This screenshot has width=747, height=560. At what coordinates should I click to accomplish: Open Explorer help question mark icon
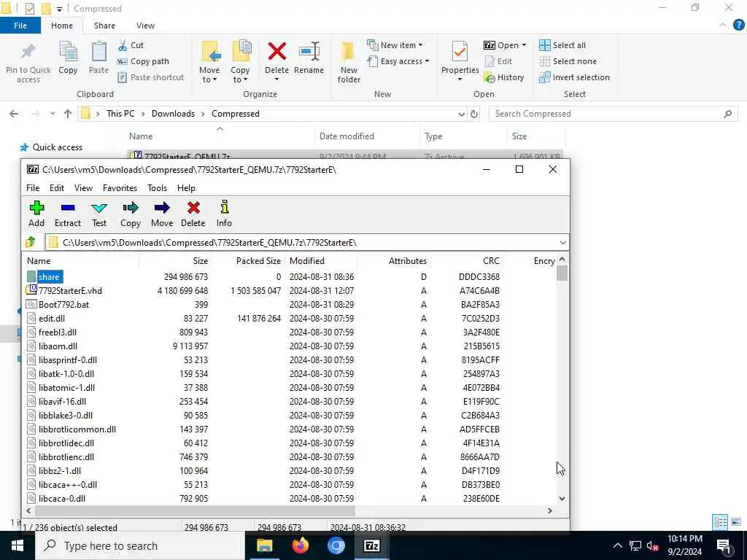click(738, 26)
